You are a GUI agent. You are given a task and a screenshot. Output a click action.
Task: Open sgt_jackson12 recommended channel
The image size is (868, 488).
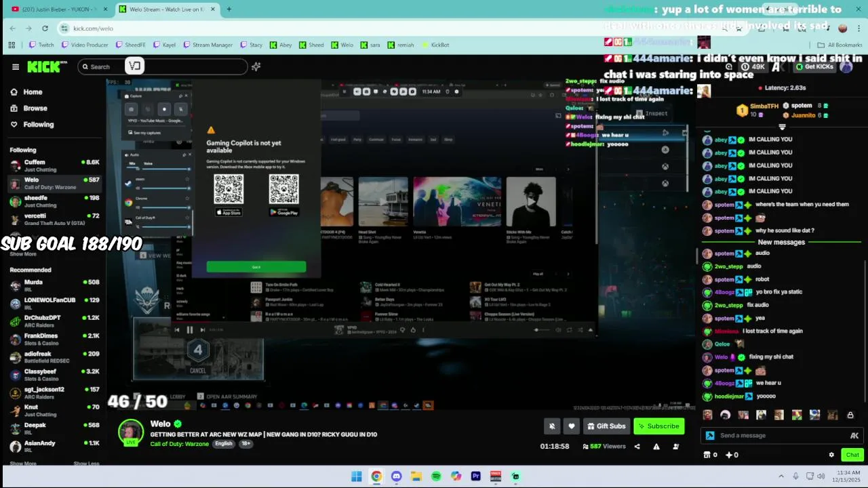(54, 392)
